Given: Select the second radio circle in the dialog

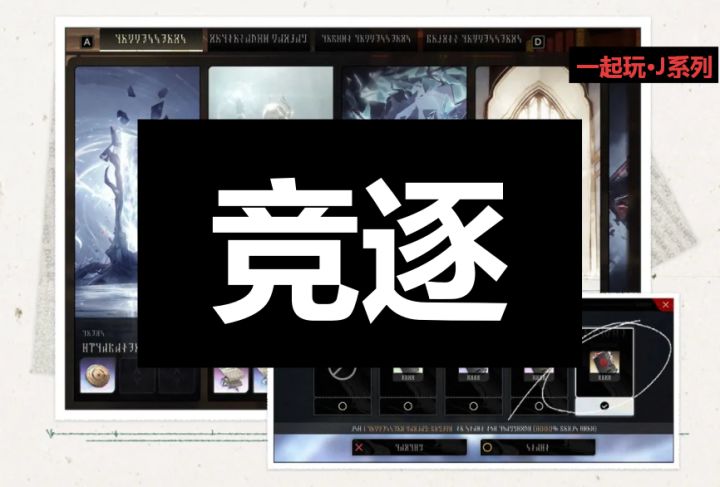Looking at the screenshot, I should (x=408, y=406).
